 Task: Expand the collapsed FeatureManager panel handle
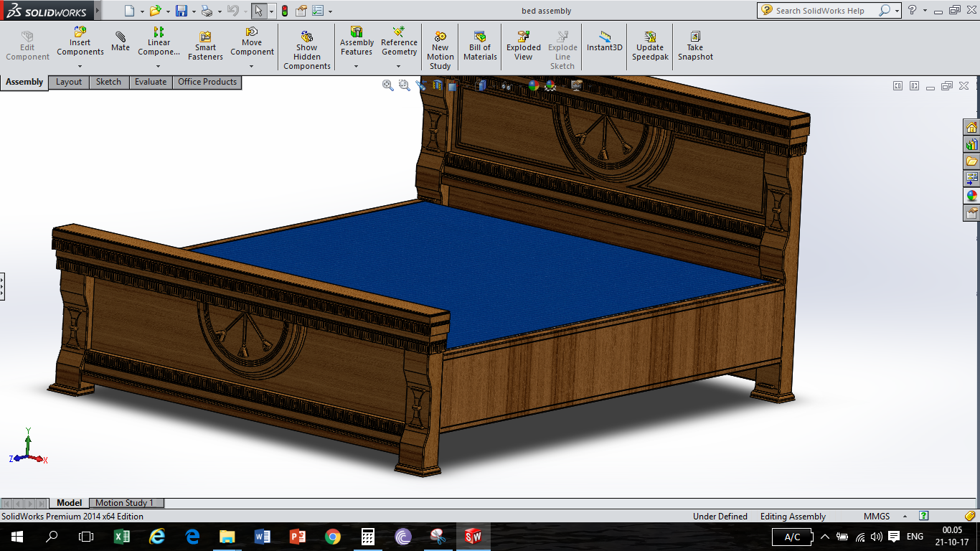pos(2,286)
